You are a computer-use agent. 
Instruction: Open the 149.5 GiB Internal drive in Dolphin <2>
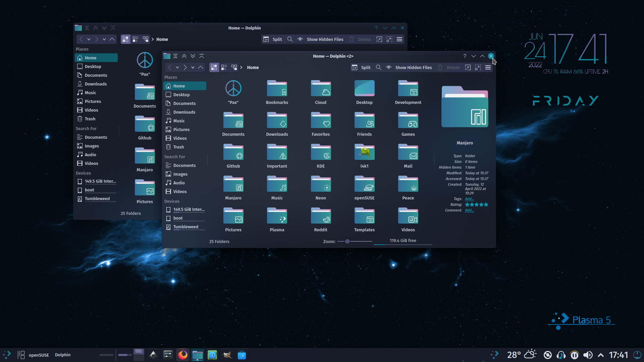point(185,209)
